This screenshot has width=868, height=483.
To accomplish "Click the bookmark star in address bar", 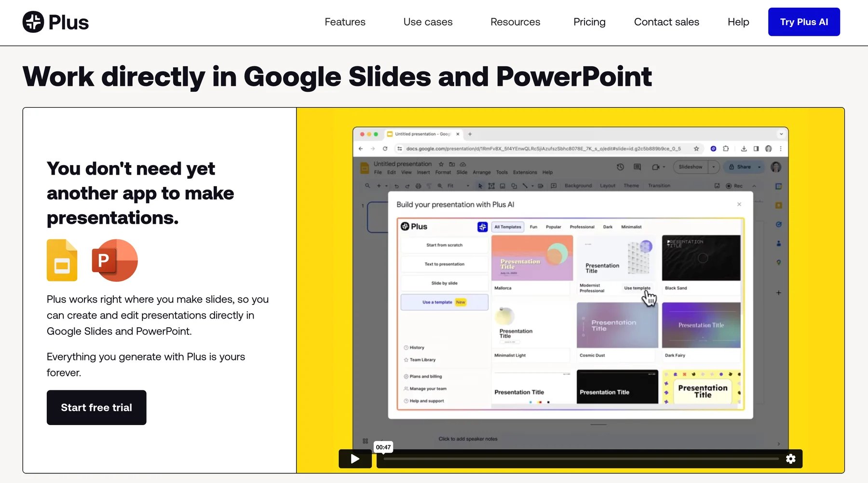I will click(696, 149).
